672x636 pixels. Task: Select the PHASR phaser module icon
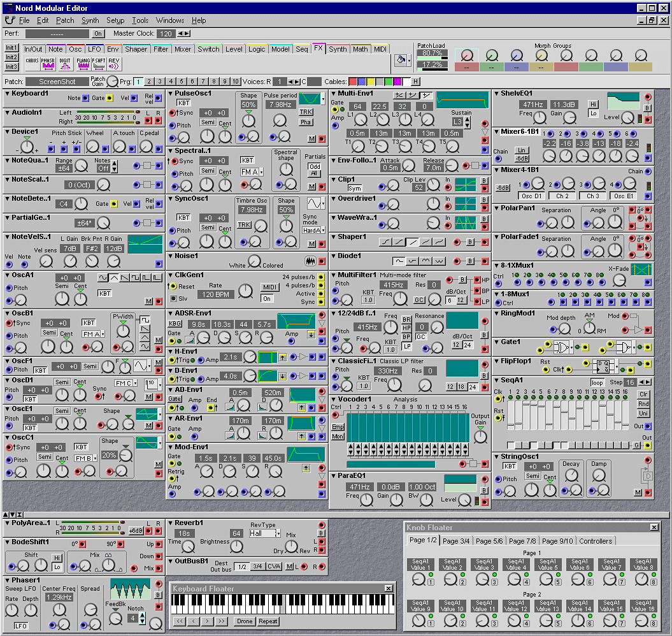pos(48,64)
